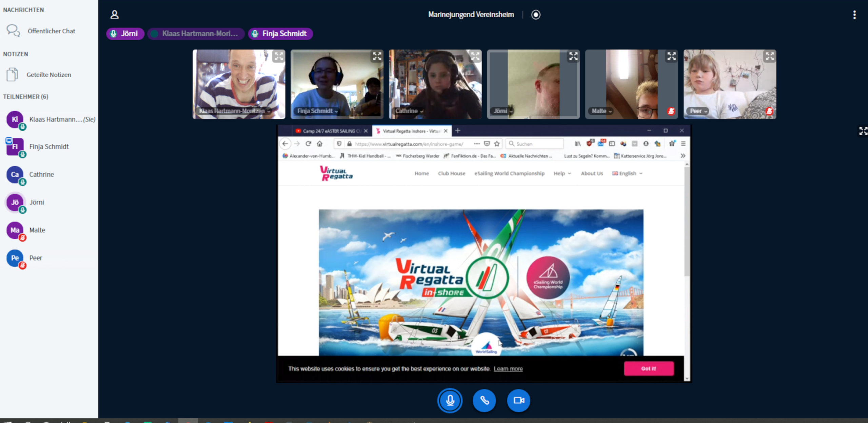The height and width of the screenshot is (423, 868).
Task: Expand the Help dropdown
Action: 562,173
